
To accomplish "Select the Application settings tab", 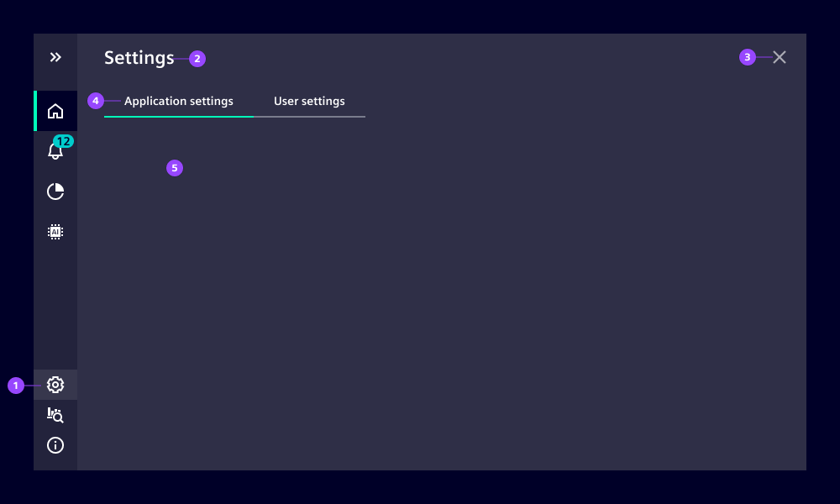I will [x=178, y=101].
